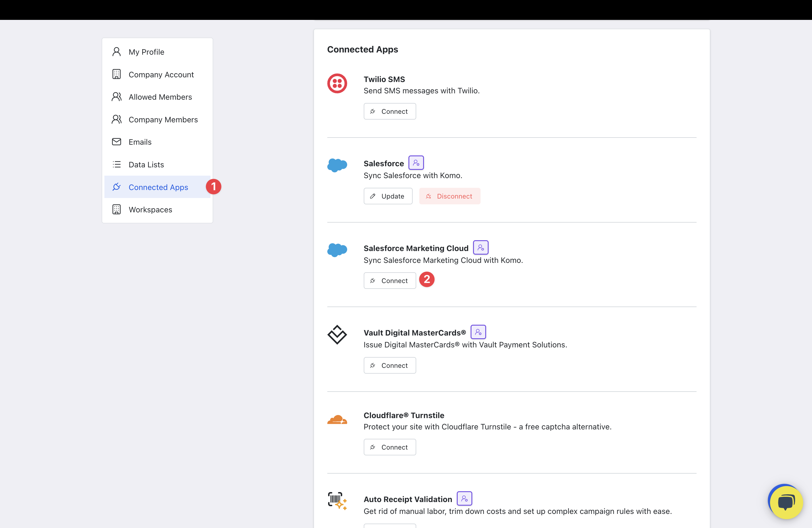Disconnect the Salesforce integration
The height and width of the screenshot is (528, 812).
(449, 196)
